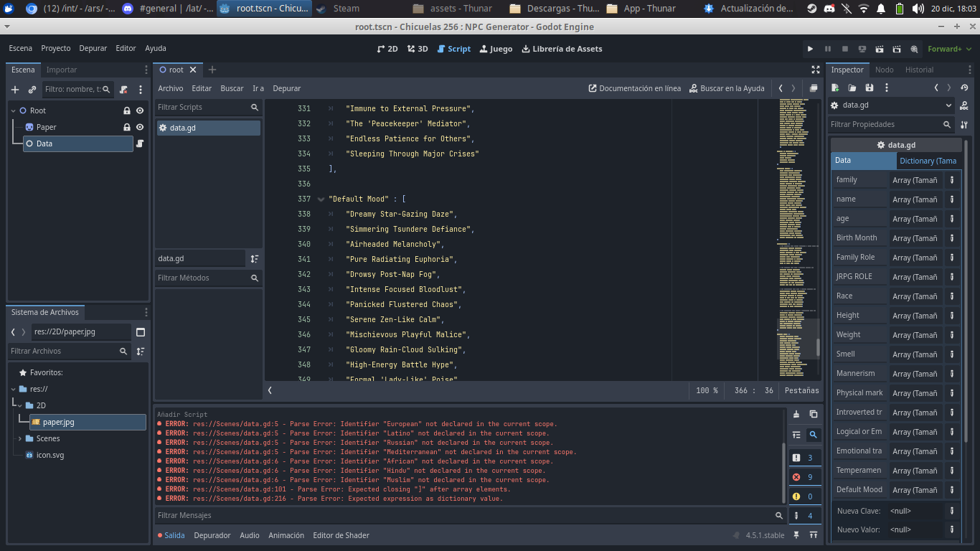Toggle visibility of the Paper node

140,127
